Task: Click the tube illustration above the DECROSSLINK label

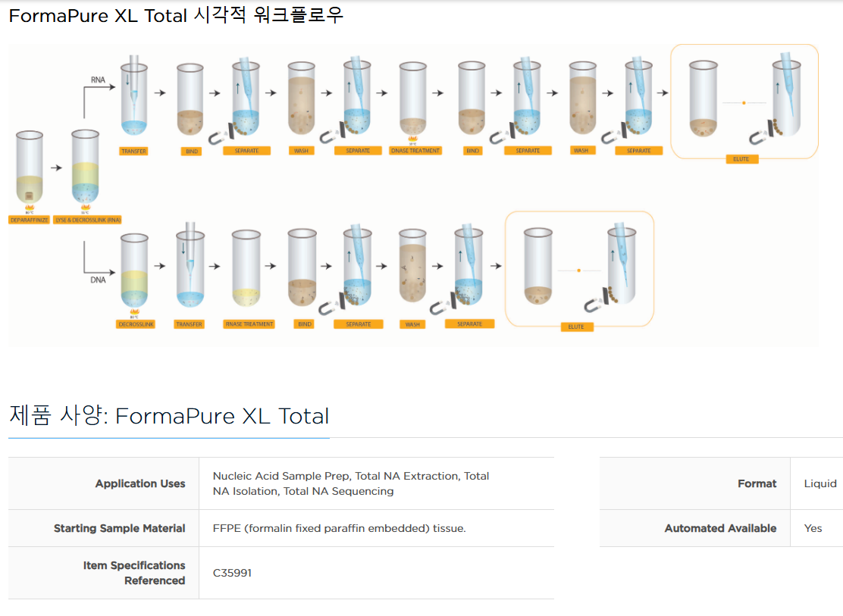Action: tap(134, 270)
